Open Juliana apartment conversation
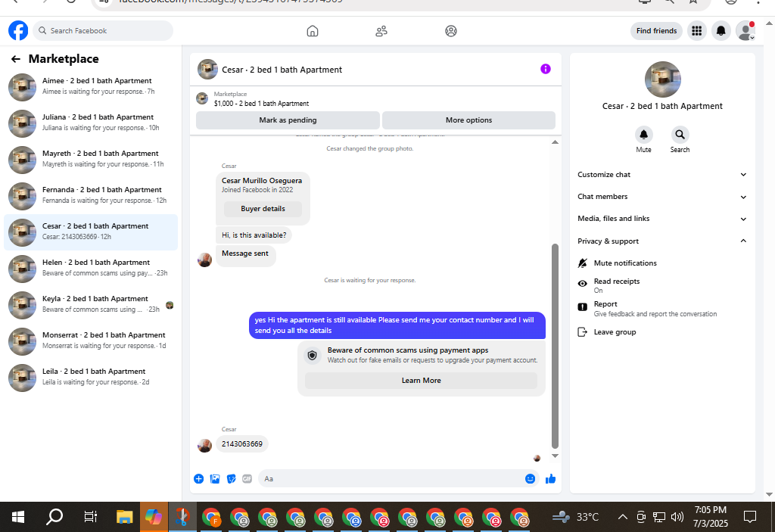This screenshot has width=775, height=532. point(91,123)
